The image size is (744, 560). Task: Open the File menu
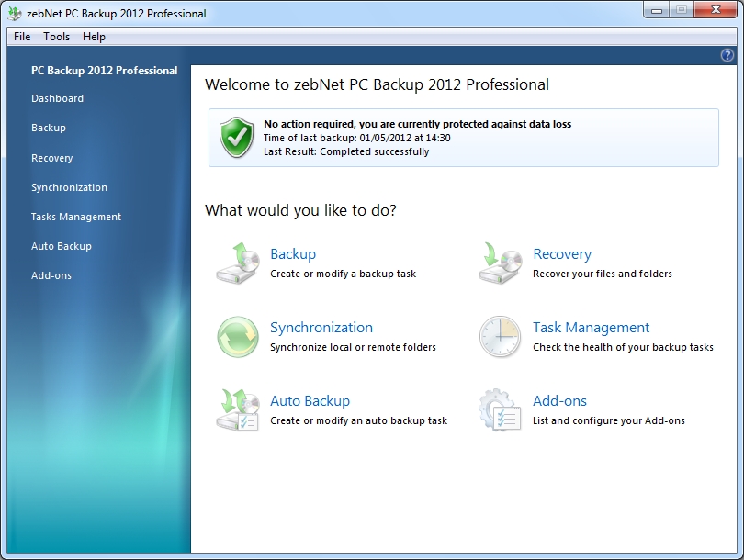pos(22,37)
